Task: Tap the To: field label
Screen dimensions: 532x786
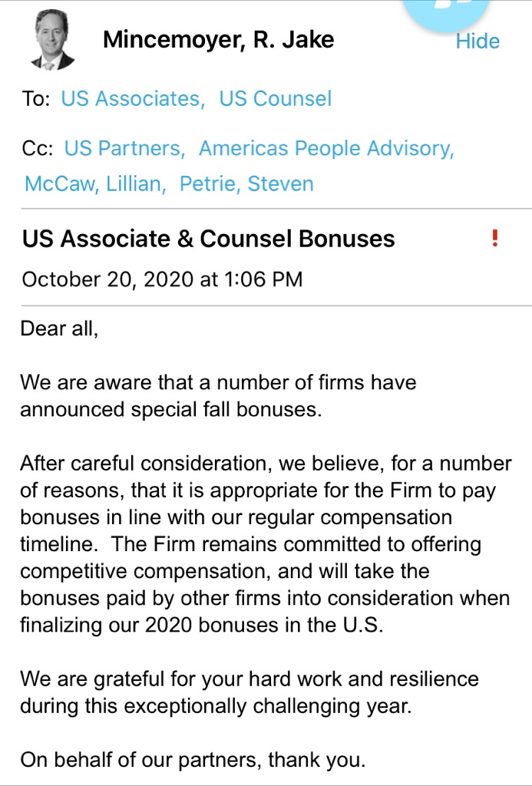Action: click(36, 99)
